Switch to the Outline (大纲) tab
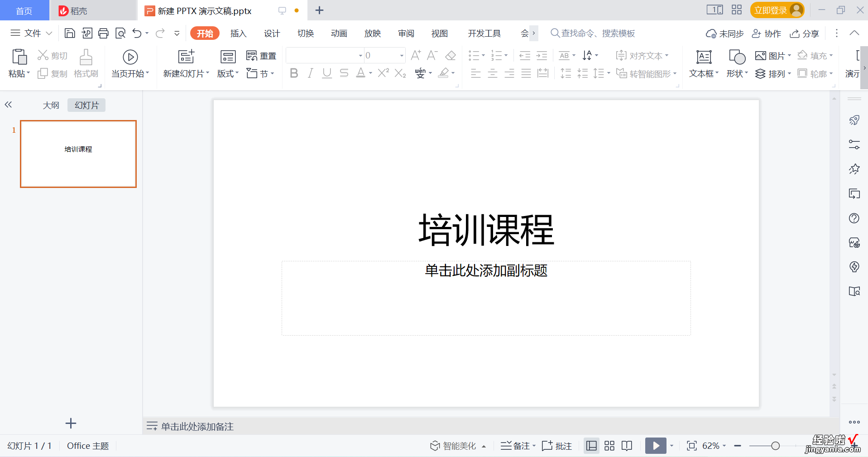This screenshot has width=868, height=457. (51, 105)
